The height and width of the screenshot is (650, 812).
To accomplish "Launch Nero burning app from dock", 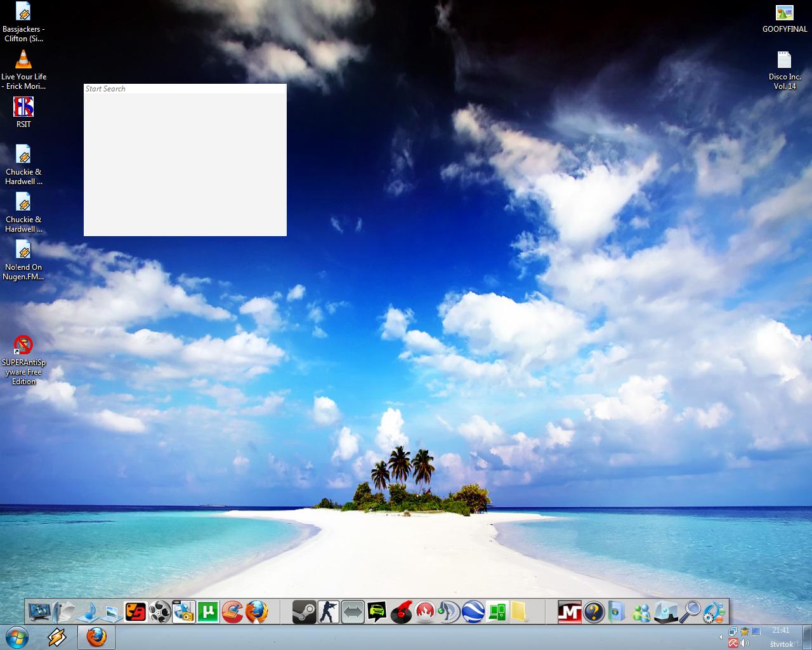I will (425, 613).
